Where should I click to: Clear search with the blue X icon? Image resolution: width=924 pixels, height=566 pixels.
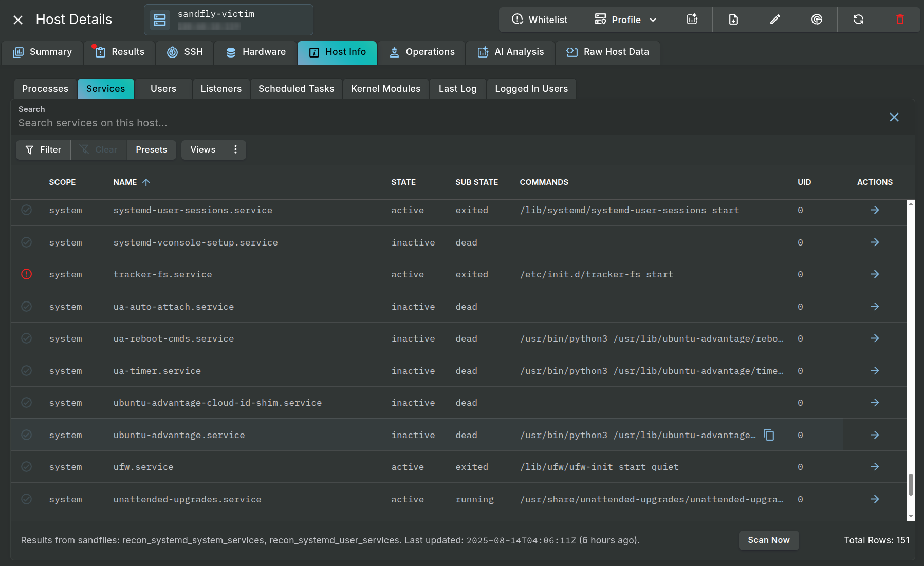(894, 117)
